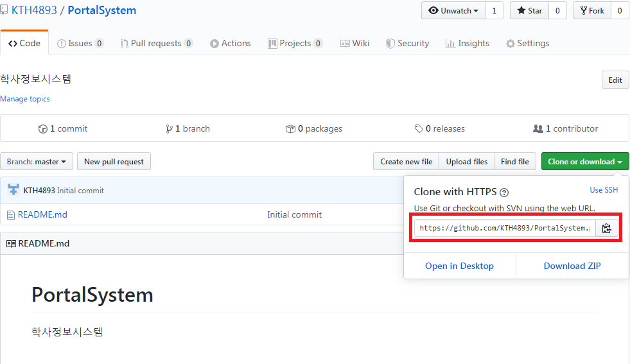Click the KTH4893 avatar in commit row
This screenshot has height=364, width=630.
pyautogui.click(x=13, y=190)
